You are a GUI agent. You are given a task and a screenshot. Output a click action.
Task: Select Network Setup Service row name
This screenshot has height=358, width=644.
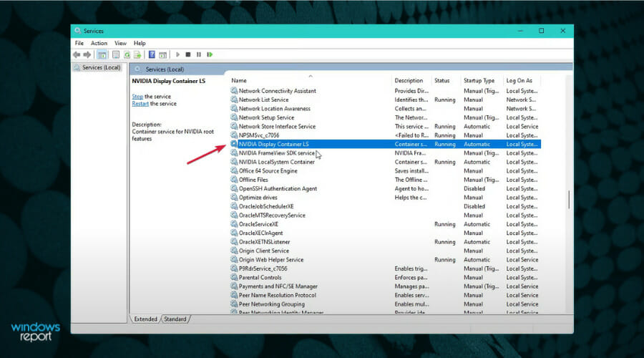click(266, 117)
